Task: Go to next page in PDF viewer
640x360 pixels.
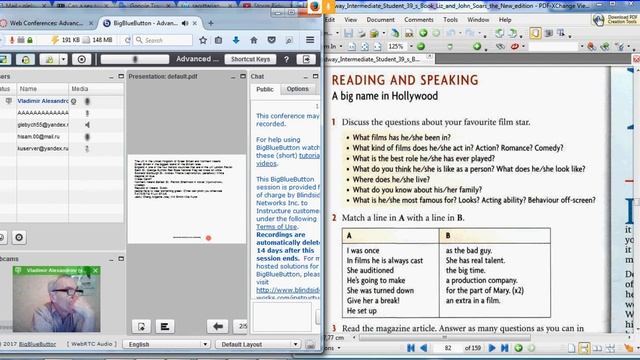Action: click(492, 348)
